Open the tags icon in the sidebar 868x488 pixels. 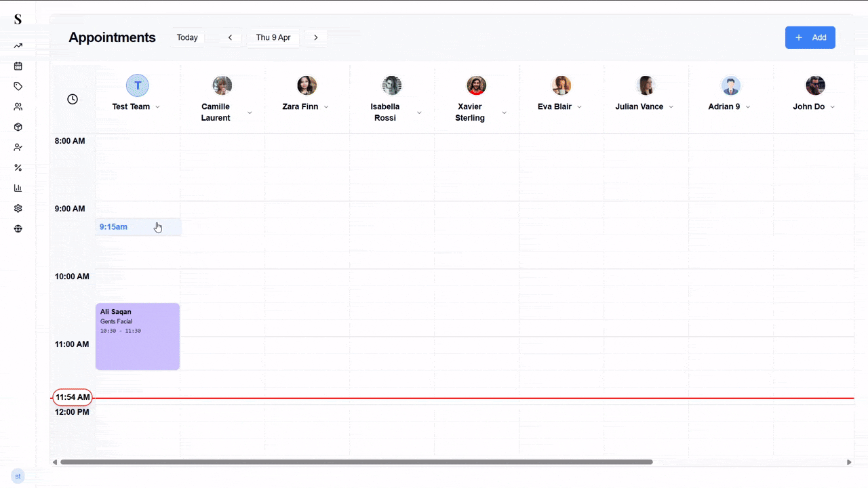click(18, 86)
